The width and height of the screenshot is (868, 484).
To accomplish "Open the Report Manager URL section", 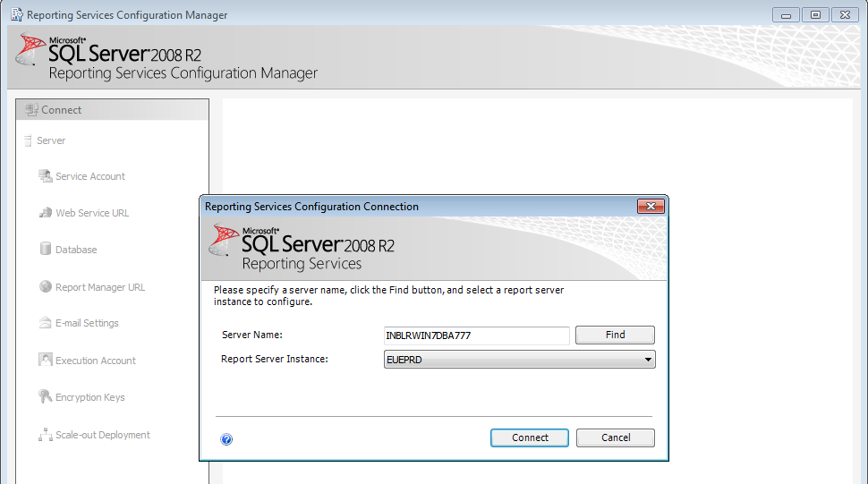I will click(x=100, y=287).
